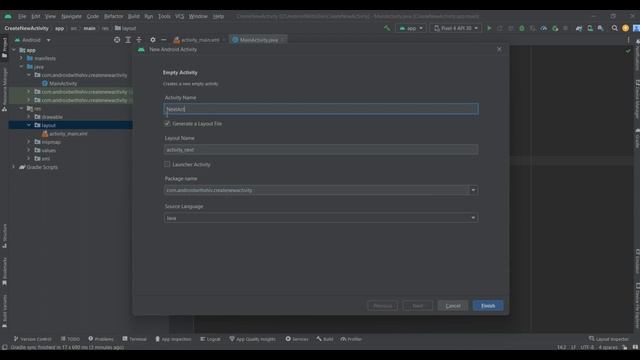The image size is (640, 360).
Task: Click the CreateNewActivity breadcrumb
Action: point(27,28)
